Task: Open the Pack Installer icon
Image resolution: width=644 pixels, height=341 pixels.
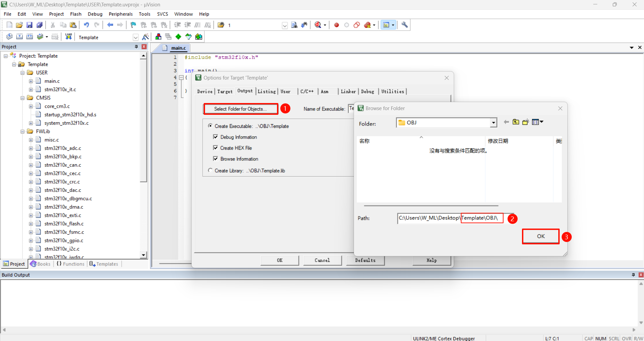Action: pos(199,37)
